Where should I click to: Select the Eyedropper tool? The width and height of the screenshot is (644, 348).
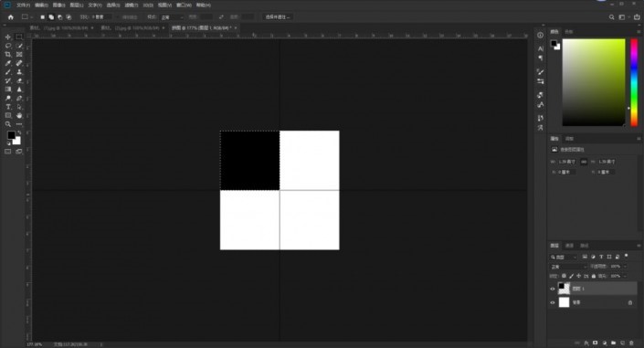click(8, 63)
